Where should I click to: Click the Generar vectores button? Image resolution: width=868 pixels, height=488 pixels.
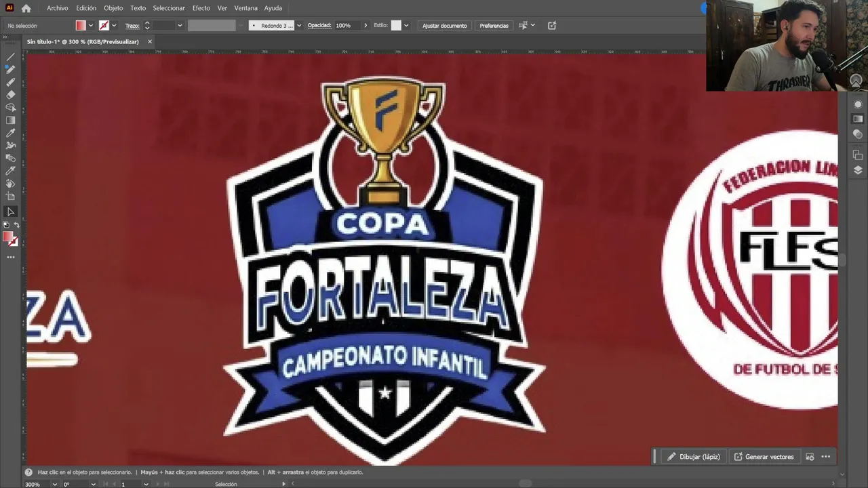click(x=764, y=457)
